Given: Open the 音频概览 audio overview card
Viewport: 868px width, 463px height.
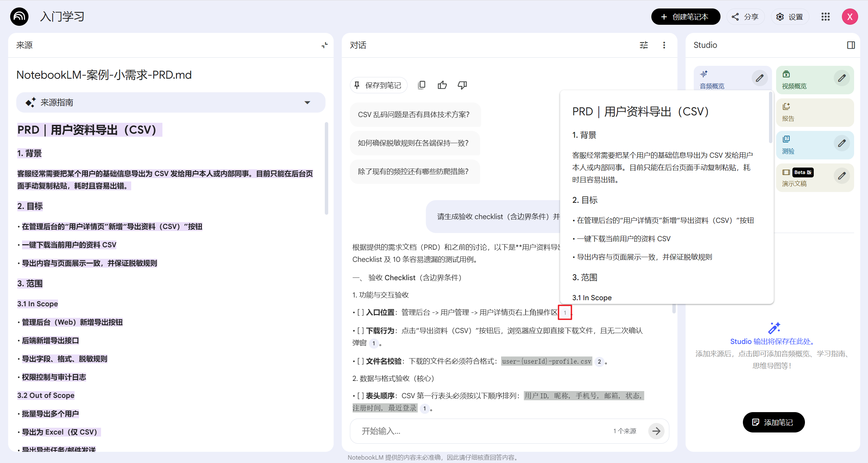Looking at the screenshot, I should point(722,79).
